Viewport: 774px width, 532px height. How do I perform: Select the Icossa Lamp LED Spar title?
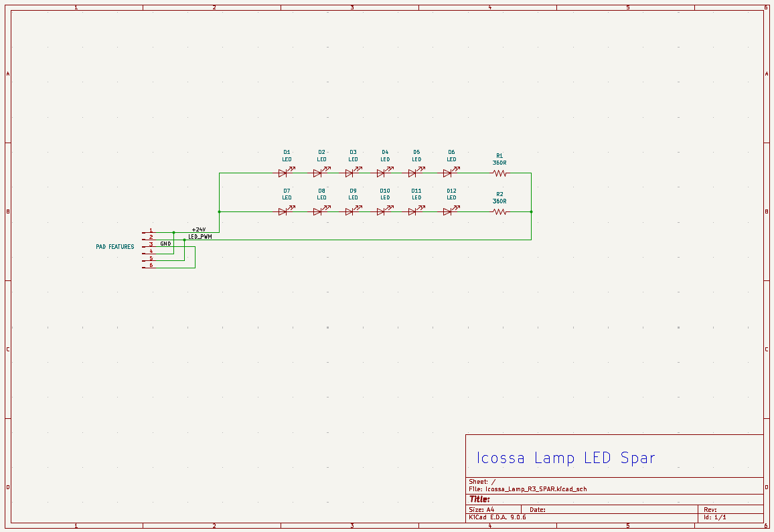click(x=565, y=458)
